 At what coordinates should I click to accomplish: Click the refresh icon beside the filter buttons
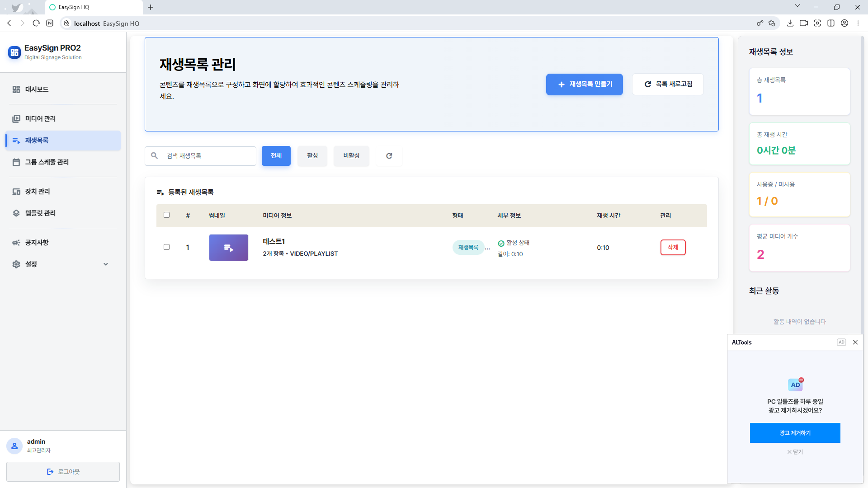(389, 156)
